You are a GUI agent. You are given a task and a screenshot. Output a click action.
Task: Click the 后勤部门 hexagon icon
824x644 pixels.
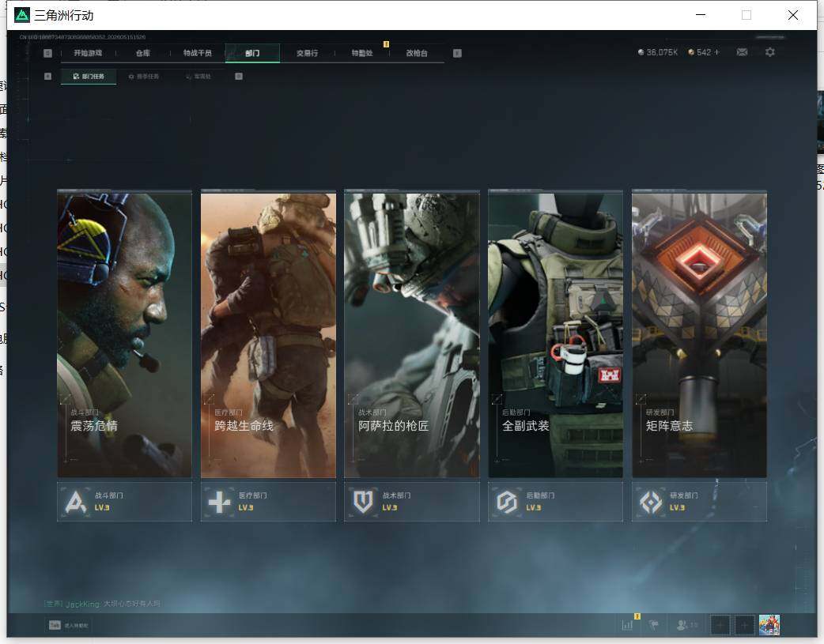click(507, 502)
